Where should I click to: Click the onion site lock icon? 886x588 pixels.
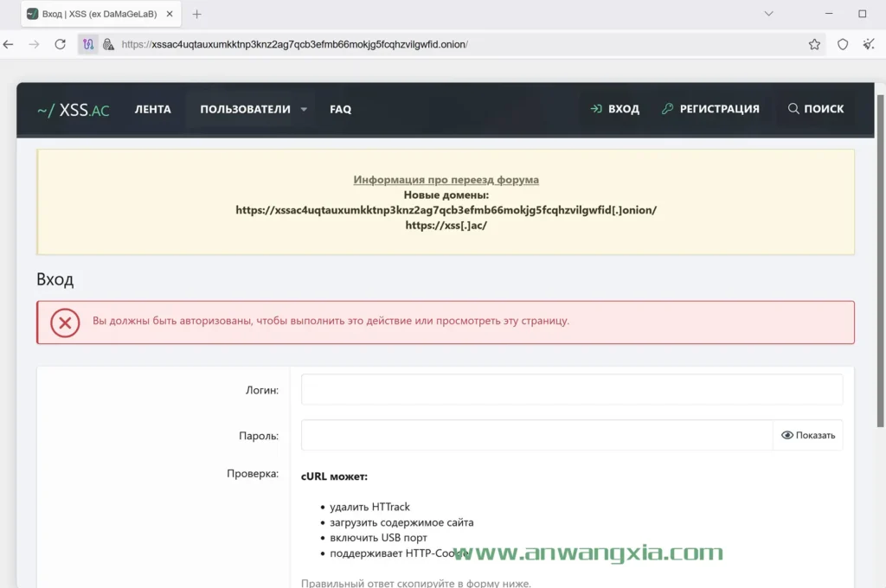tap(108, 44)
